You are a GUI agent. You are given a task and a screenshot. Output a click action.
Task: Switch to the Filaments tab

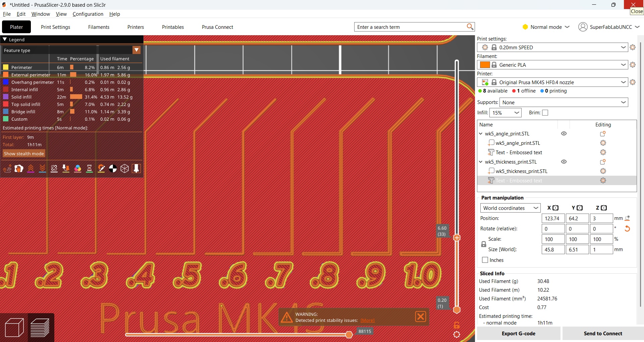click(99, 27)
